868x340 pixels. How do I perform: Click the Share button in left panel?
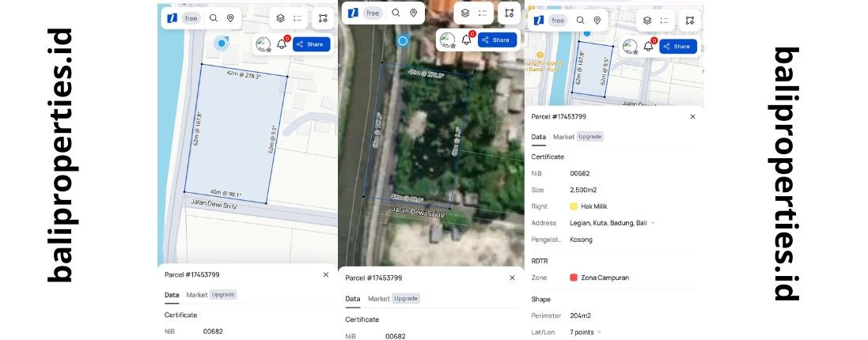pyautogui.click(x=311, y=44)
